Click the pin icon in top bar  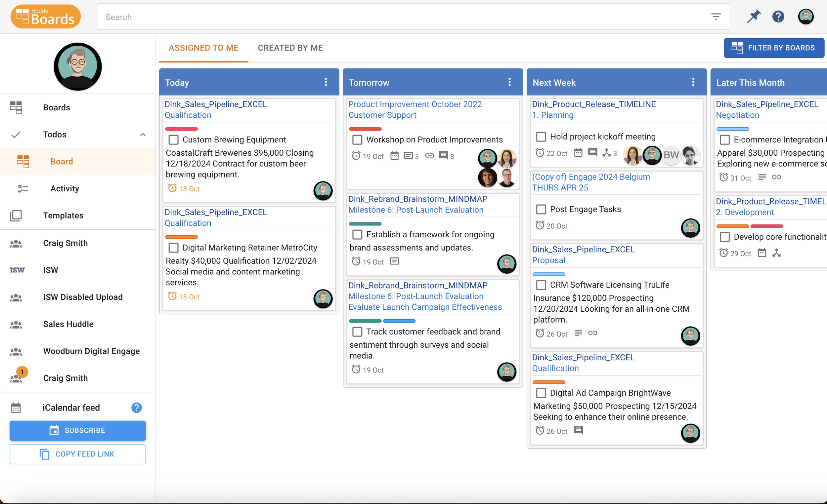(754, 17)
